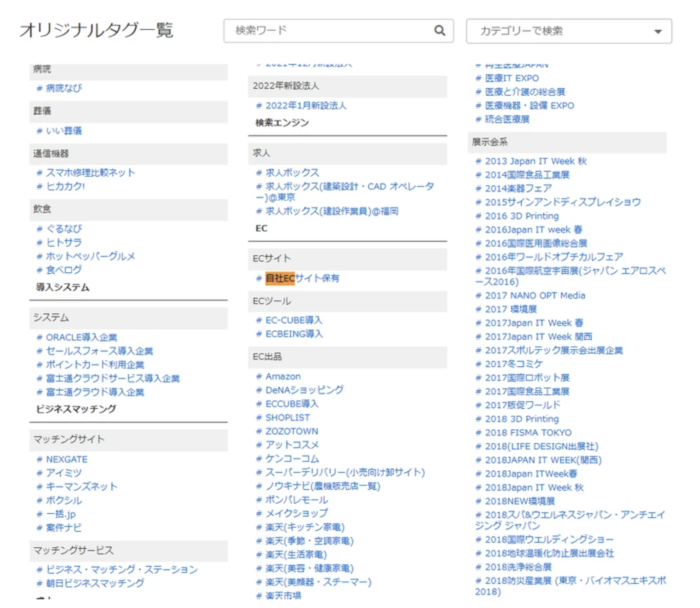The width and height of the screenshot is (700, 608).
Task: Select the NEXGATE matching site tag
Action: point(65,459)
